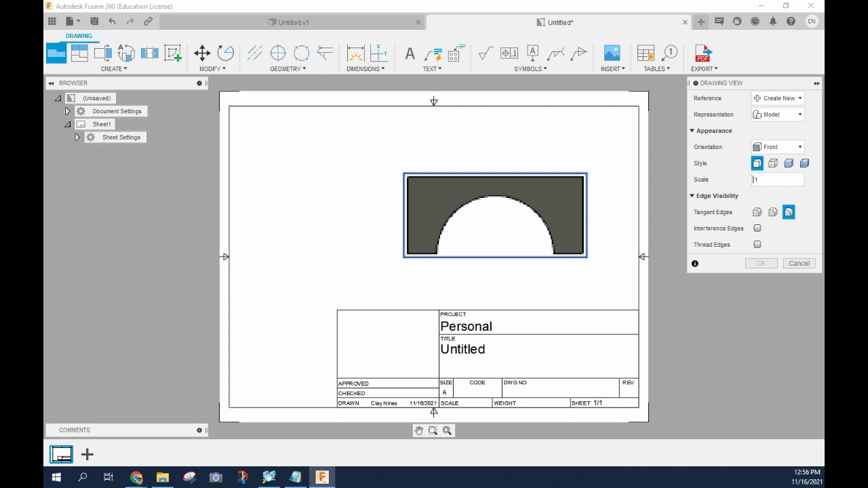This screenshot has height=488, width=868.
Task: Select the Centerline tool
Action: point(255,53)
